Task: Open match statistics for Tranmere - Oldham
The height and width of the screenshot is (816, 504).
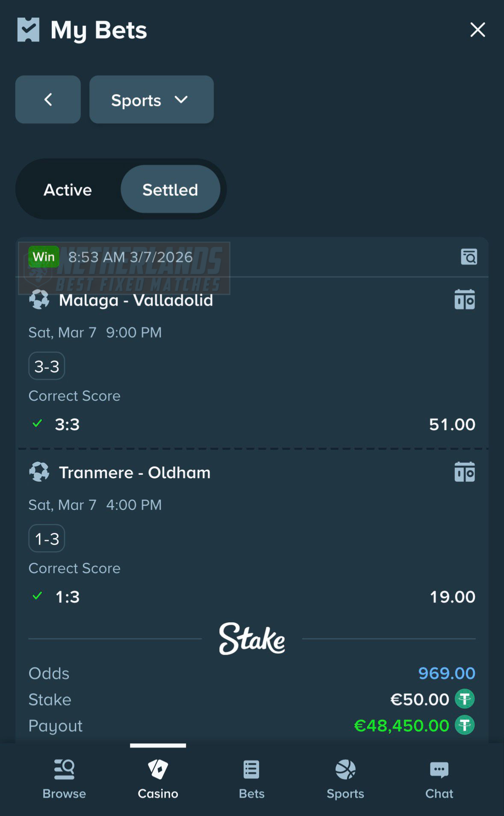Action: click(465, 472)
